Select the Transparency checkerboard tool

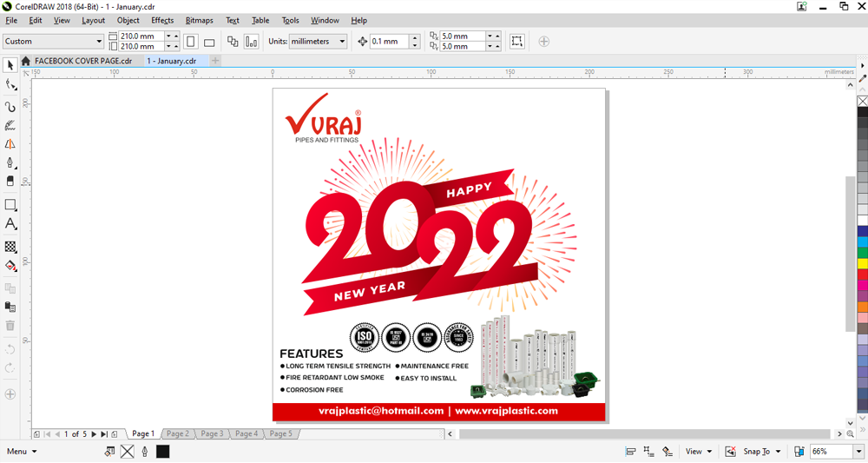tap(10, 247)
